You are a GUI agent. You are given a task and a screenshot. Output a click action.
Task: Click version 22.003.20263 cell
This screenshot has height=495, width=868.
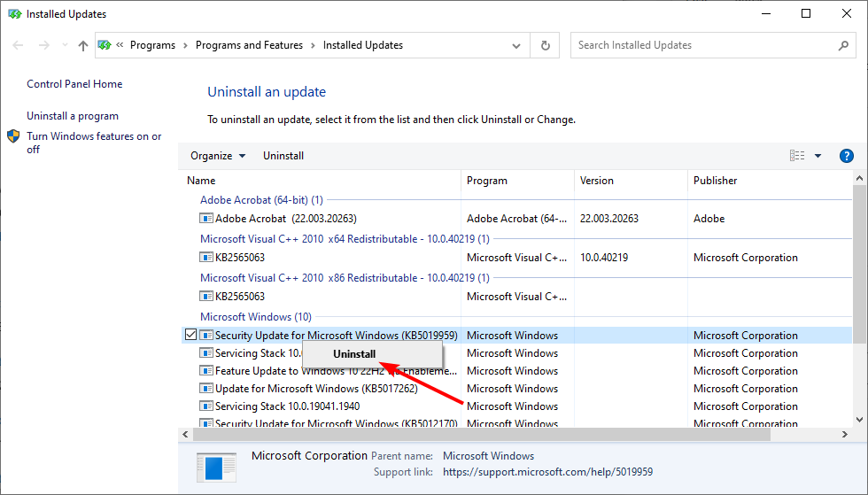point(609,219)
